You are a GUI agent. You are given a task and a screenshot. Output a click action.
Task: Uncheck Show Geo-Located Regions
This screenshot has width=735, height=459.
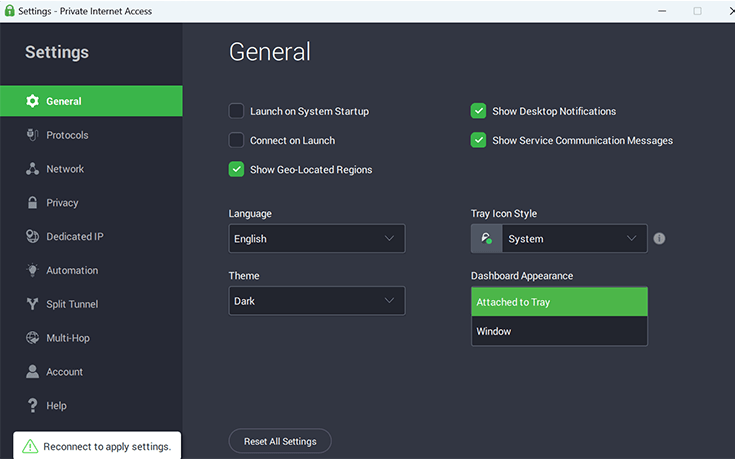point(236,169)
